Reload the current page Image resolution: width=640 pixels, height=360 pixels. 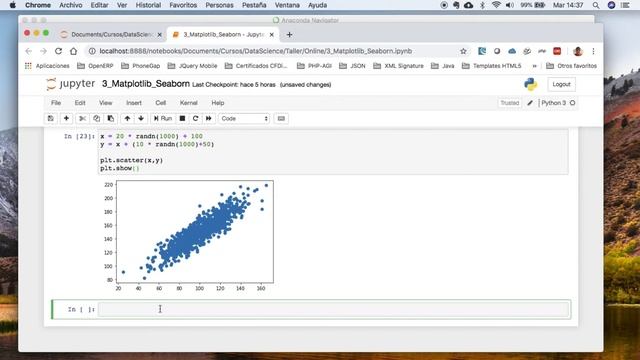pos(58,51)
